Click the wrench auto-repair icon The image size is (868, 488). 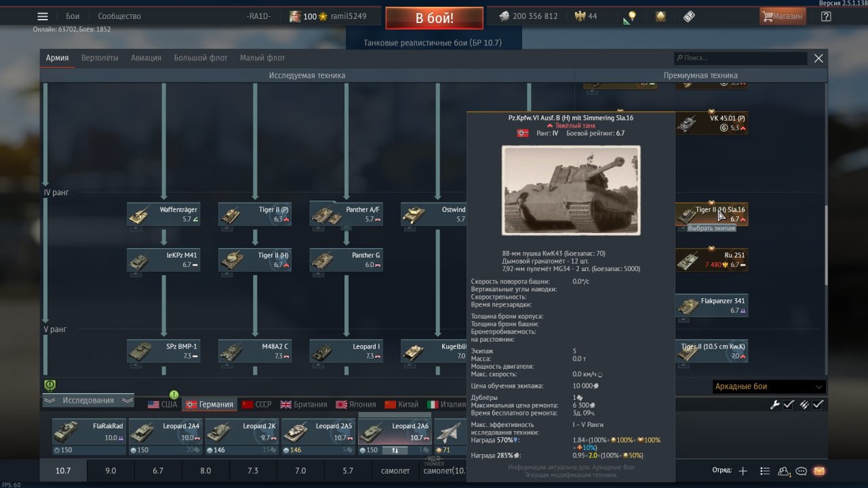[x=775, y=405]
